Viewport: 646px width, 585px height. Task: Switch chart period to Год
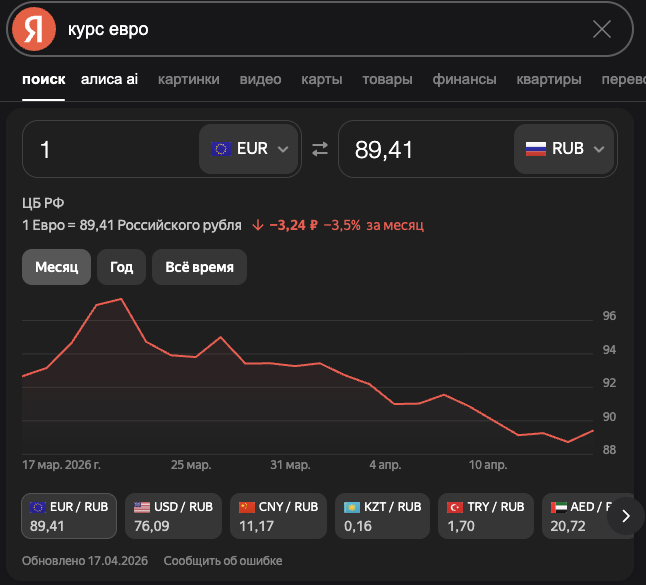(x=122, y=267)
